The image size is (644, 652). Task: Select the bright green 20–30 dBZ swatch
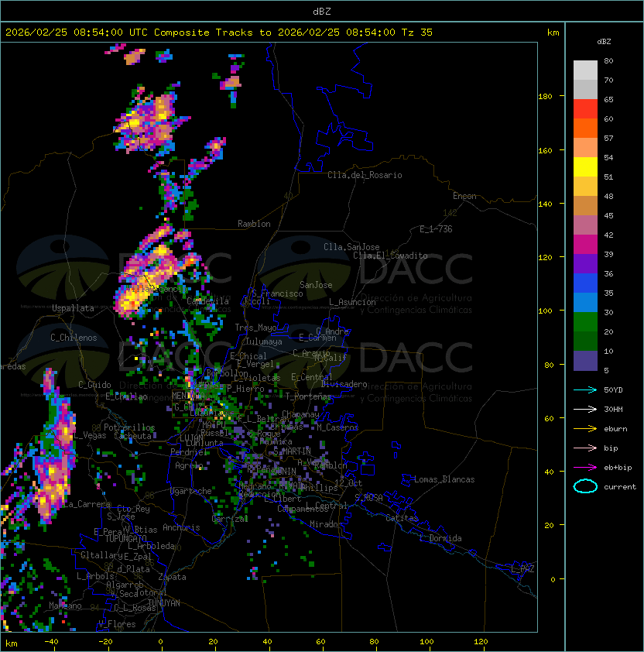[x=585, y=322]
